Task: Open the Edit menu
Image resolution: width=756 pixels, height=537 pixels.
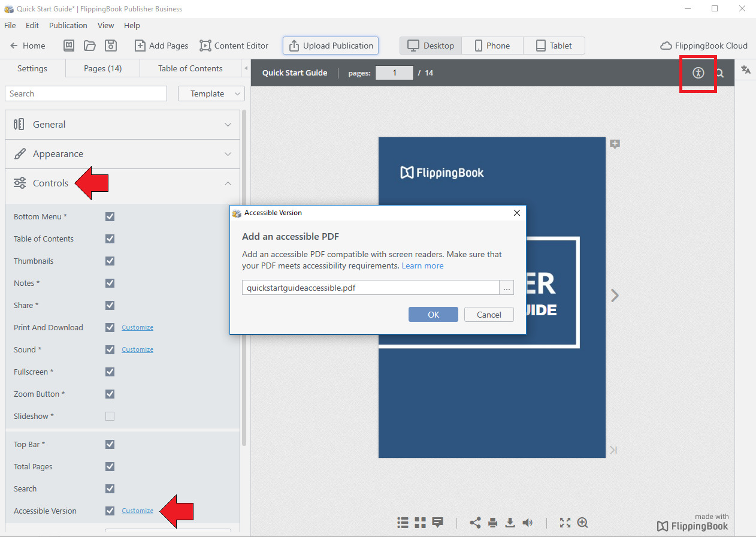Action: click(32, 25)
